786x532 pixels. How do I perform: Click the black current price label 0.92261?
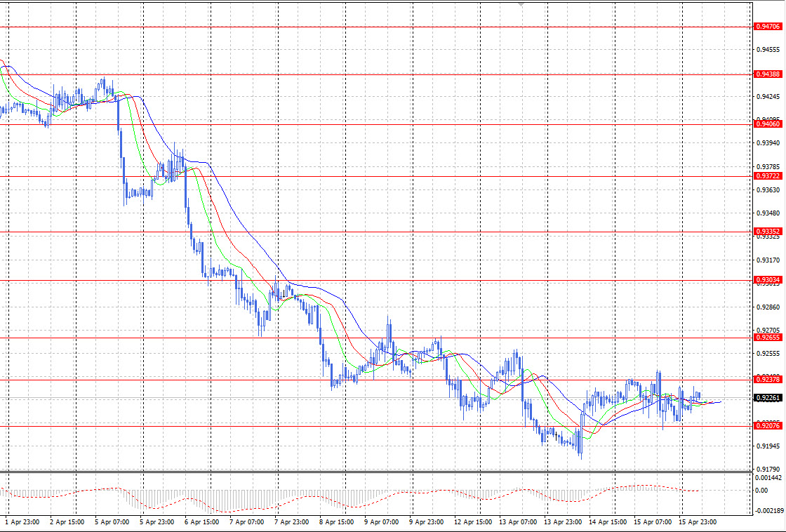tap(768, 398)
